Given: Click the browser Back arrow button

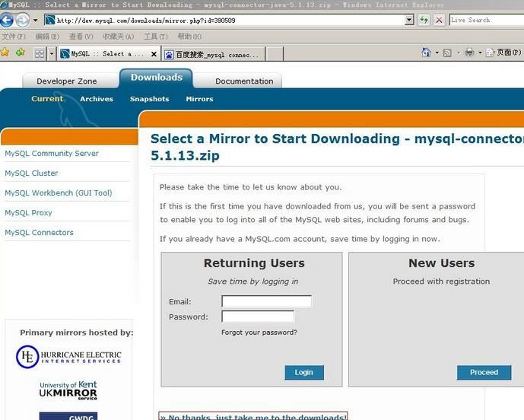Looking at the screenshot, I should click(x=7, y=20).
